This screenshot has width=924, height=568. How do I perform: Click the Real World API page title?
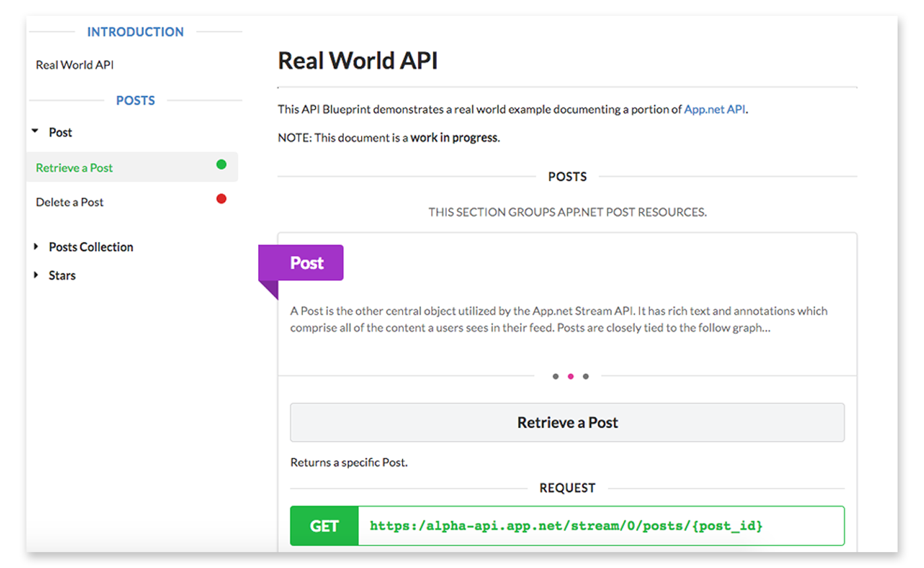point(357,61)
